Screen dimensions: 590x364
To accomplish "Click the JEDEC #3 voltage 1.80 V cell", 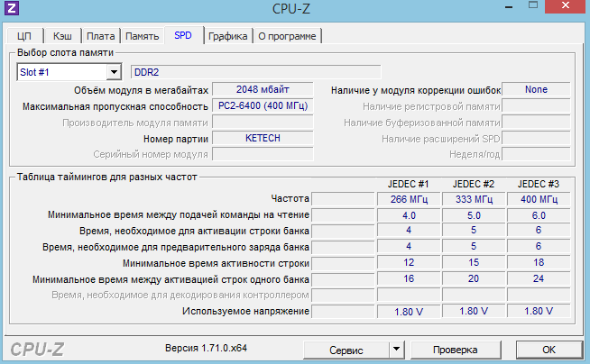I will (x=539, y=312).
